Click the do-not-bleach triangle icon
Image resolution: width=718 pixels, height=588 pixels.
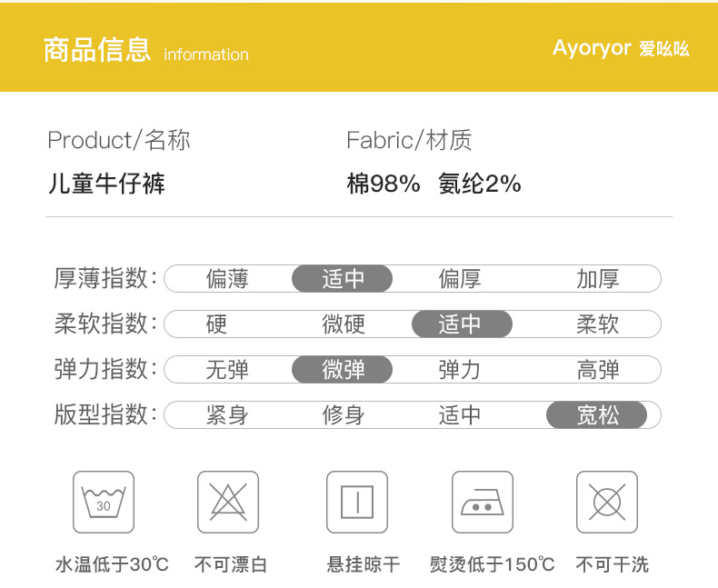coord(228,502)
